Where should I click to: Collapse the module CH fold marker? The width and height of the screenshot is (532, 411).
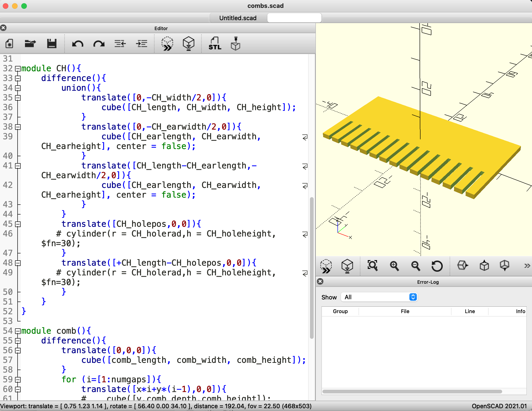tap(18, 69)
